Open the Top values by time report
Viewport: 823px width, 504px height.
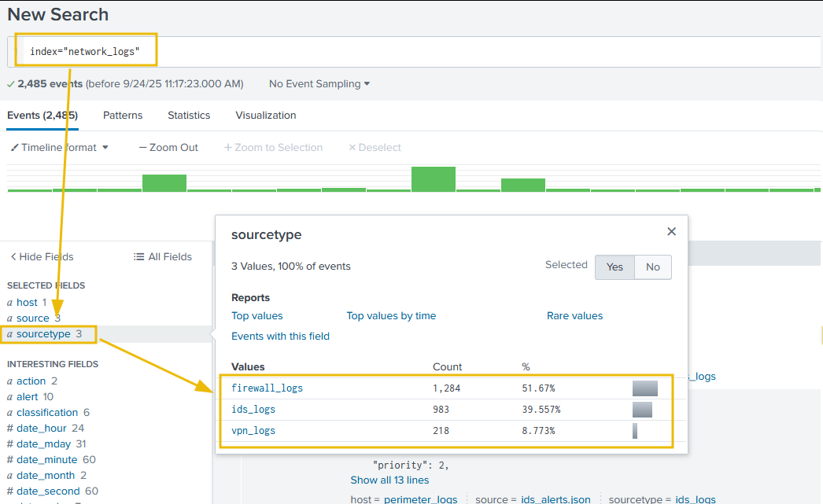coord(391,316)
